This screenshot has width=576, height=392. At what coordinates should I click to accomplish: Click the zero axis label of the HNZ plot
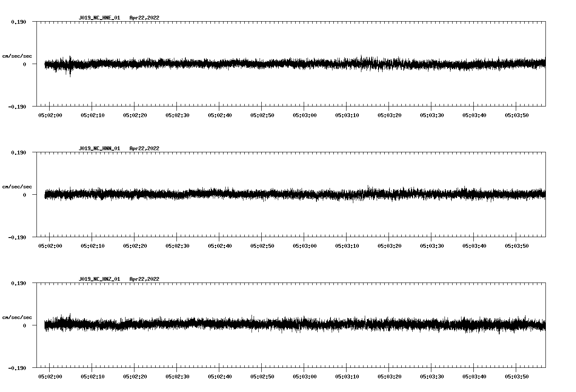pos(25,325)
